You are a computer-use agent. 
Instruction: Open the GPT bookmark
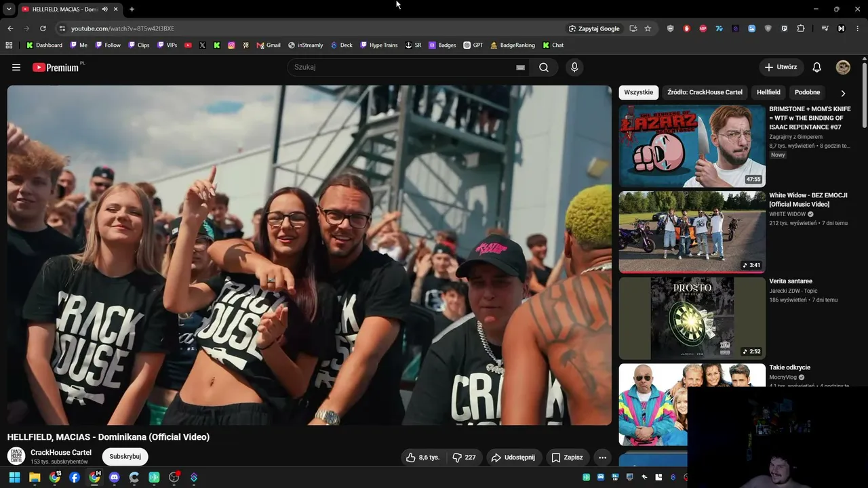tap(473, 45)
